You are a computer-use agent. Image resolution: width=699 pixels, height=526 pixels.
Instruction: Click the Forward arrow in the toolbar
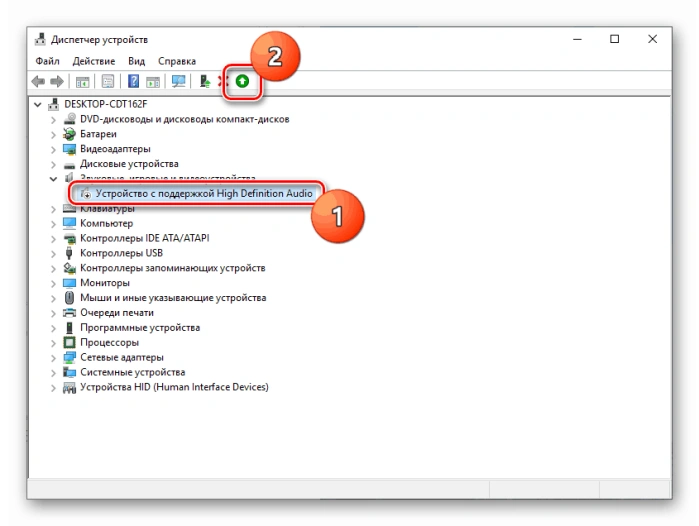(57, 82)
